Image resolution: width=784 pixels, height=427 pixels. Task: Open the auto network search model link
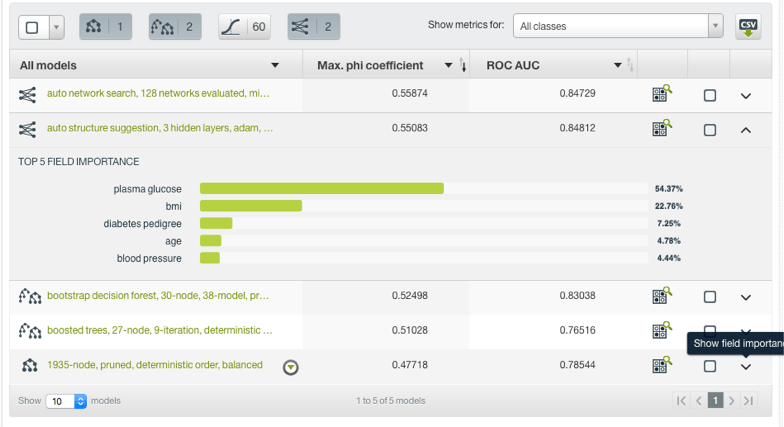159,94
